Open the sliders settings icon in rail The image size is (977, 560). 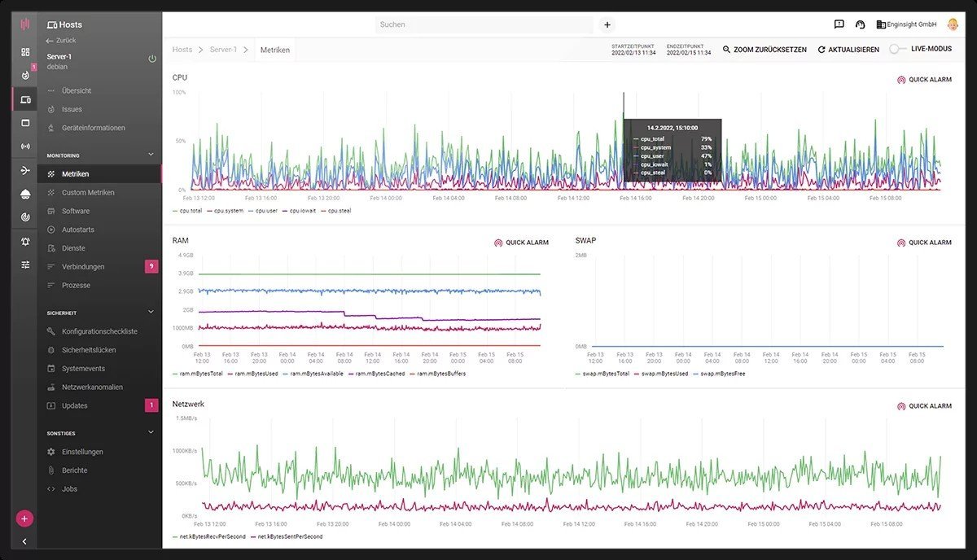[x=25, y=265]
